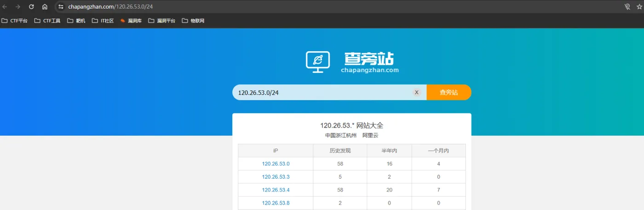Screen dimensions: 644x210
Task: Clear the search box with X
Action: [417, 93]
